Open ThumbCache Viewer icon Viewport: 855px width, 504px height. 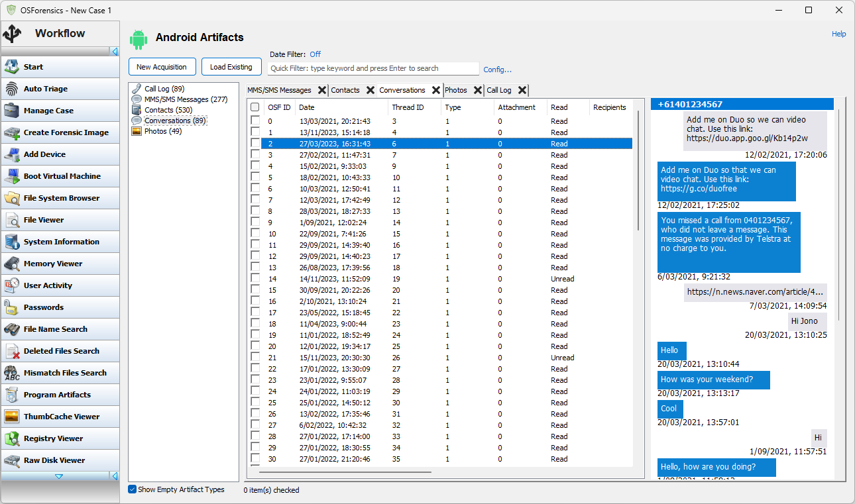12,417
